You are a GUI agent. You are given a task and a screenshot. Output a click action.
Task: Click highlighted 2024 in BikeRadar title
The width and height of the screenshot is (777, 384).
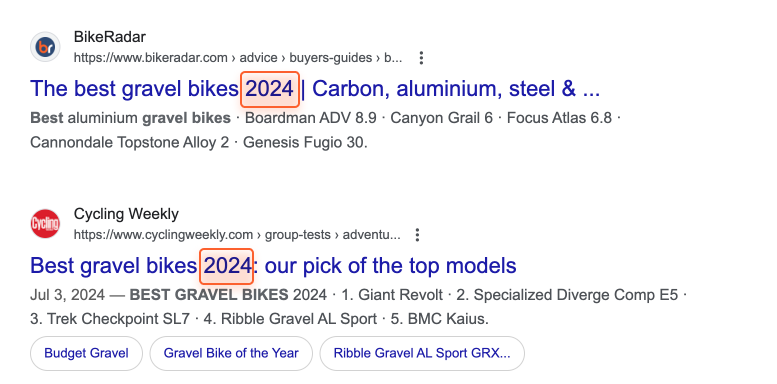(270, 89)
